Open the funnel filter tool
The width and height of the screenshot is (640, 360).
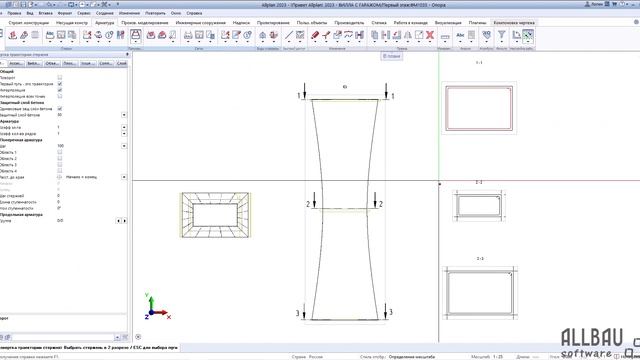coord(501,35)
